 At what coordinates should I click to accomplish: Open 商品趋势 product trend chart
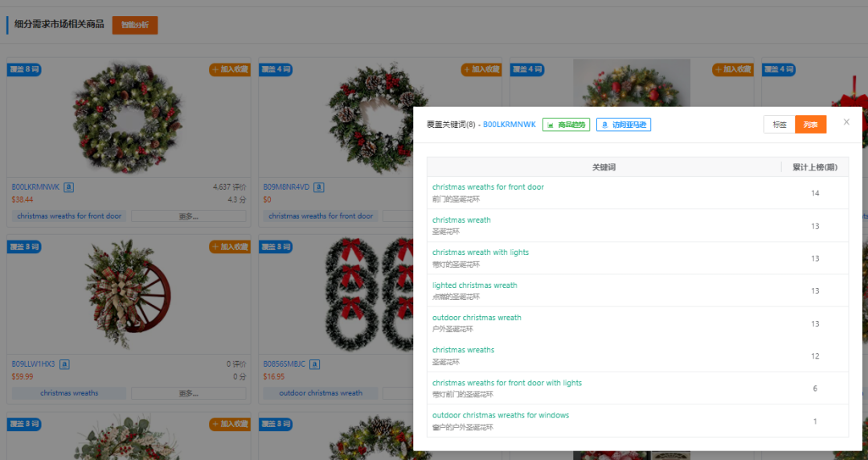[566, 125]
